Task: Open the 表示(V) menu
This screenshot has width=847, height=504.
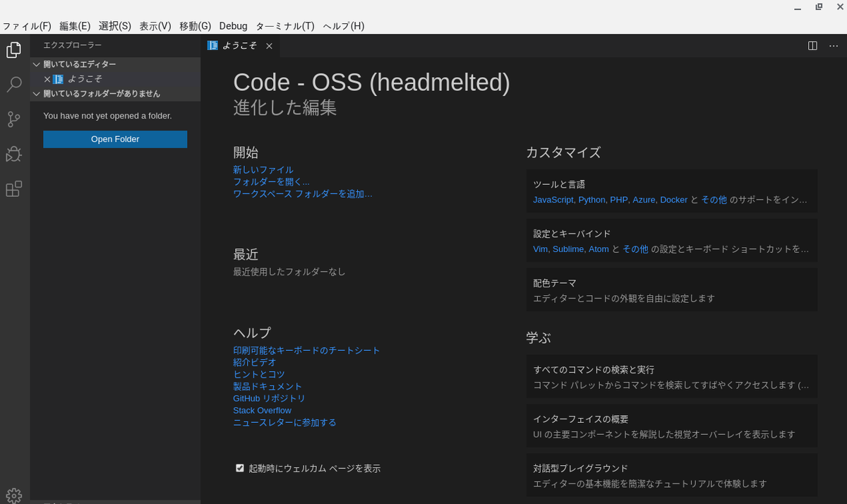Action: pos(155,26)
